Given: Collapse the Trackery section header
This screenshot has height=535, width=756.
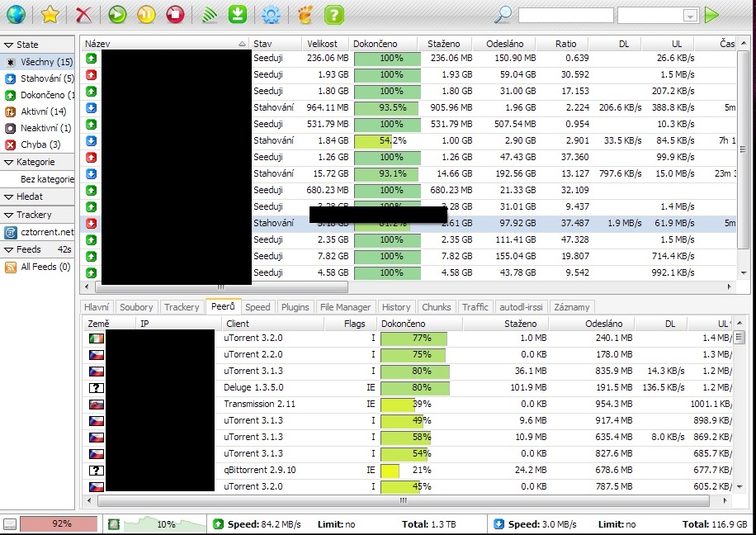Looking at the screenshot, I should pos(8,215).
